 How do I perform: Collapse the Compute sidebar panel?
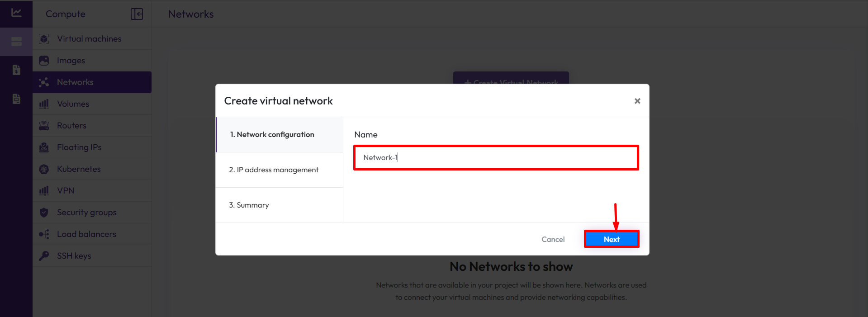(137, 14)
